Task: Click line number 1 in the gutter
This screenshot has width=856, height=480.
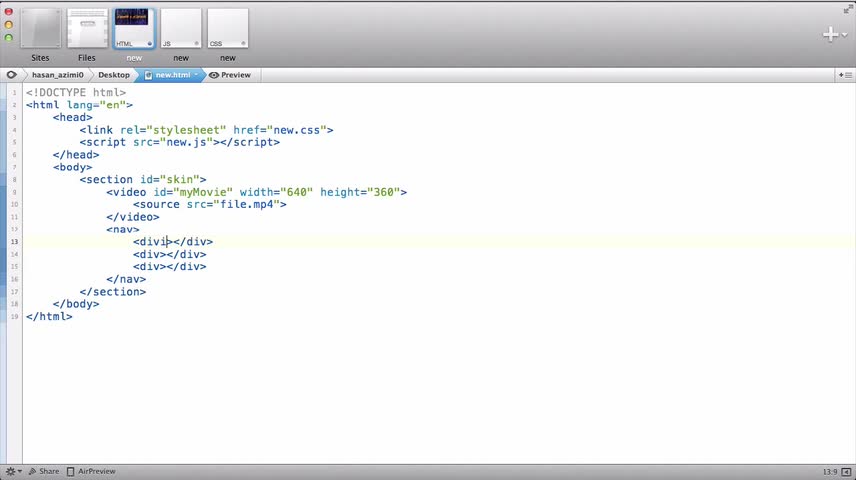Action: click(15, 93)
